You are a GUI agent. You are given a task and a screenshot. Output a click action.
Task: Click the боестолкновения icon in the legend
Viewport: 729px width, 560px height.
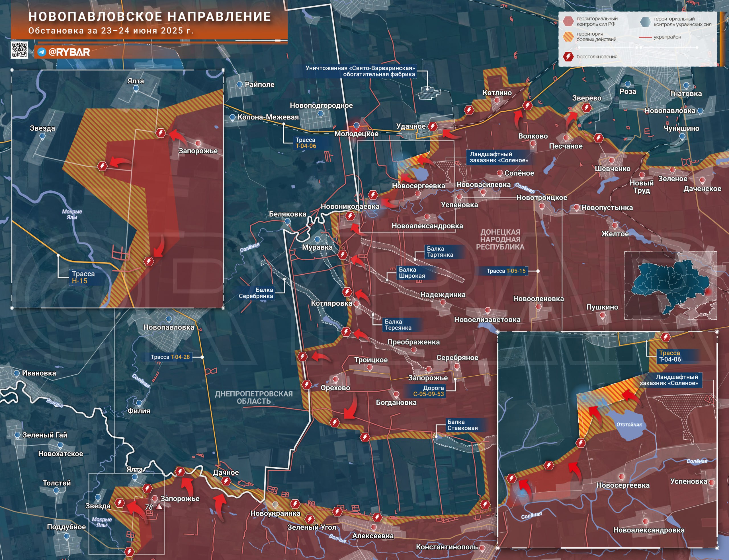(x=568, y=56)
